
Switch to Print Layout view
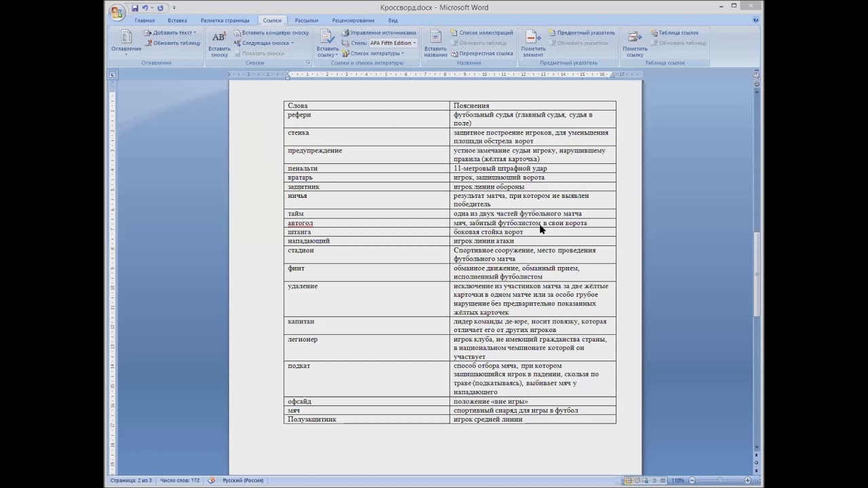(x=629, y=481)
